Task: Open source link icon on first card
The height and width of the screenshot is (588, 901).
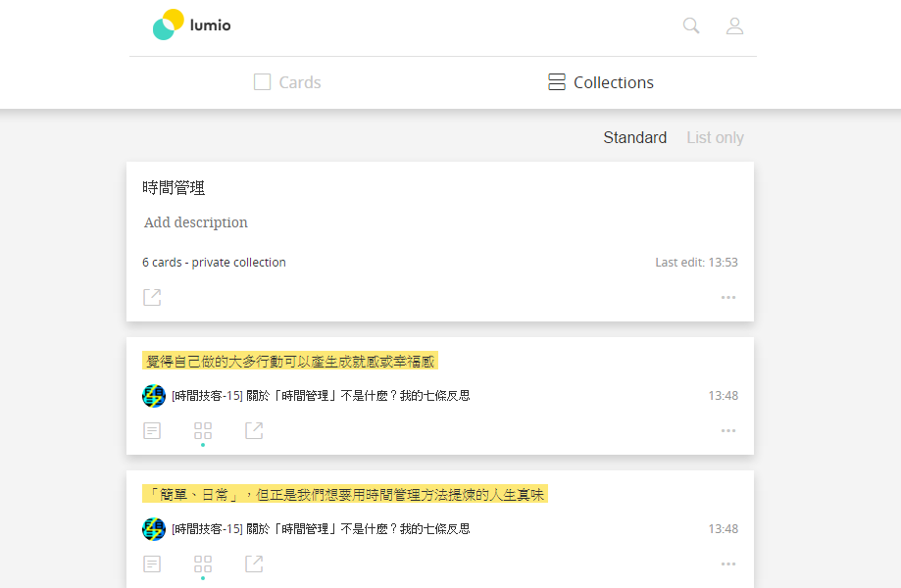Action: tap(254, 430)
